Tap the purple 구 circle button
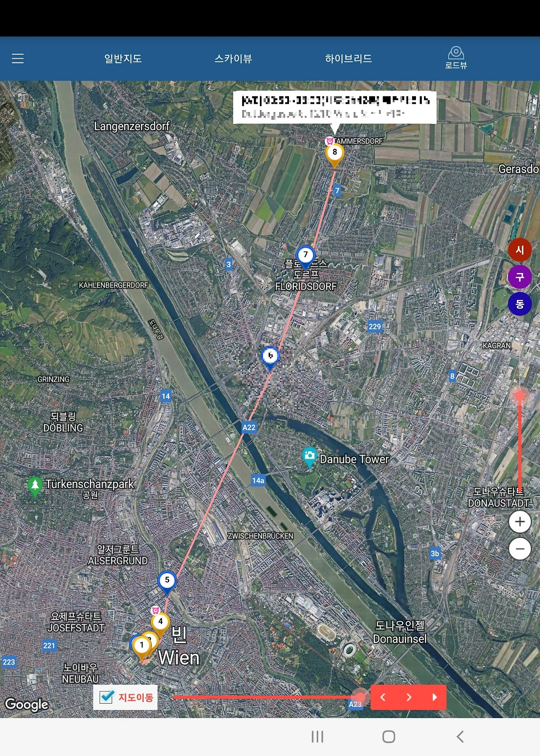Viewport: 540px width, 756px height. coord(520,277)
